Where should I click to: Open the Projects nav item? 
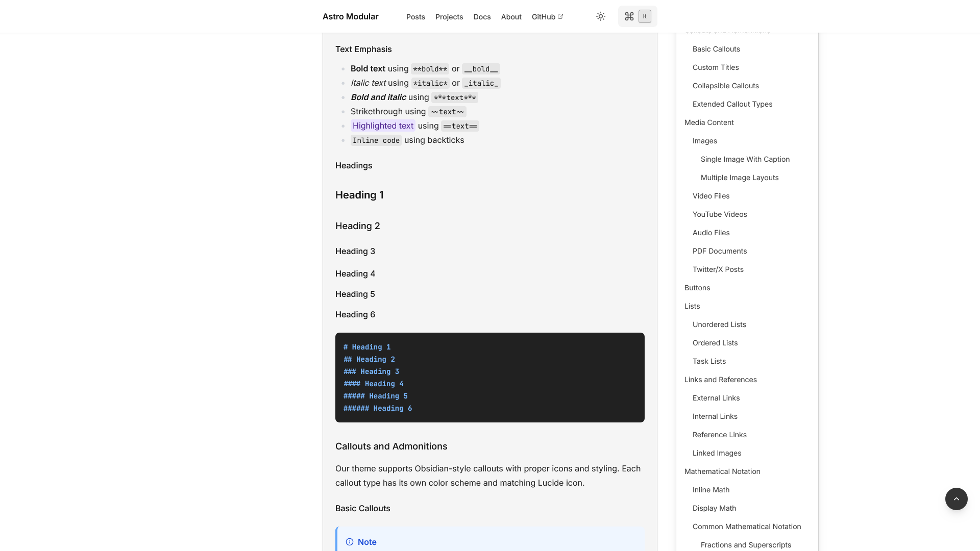coord(449,17)
